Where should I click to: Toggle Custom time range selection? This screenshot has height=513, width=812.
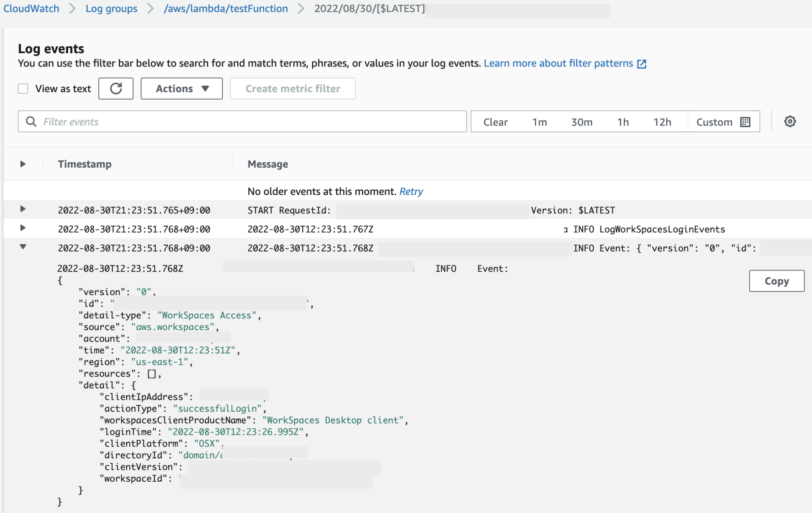tap(714, 122)
